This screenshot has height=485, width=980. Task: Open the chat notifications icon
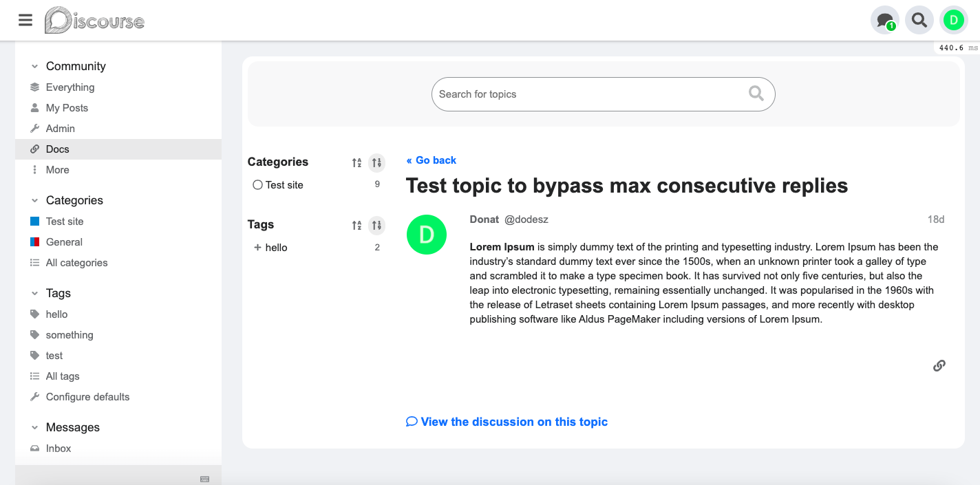[x=885, y=20]
